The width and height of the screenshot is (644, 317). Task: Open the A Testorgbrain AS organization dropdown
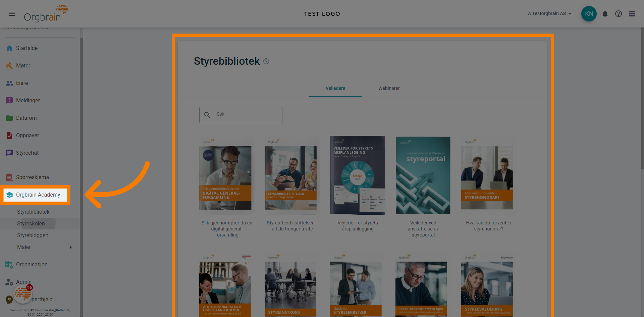point(549,14)
